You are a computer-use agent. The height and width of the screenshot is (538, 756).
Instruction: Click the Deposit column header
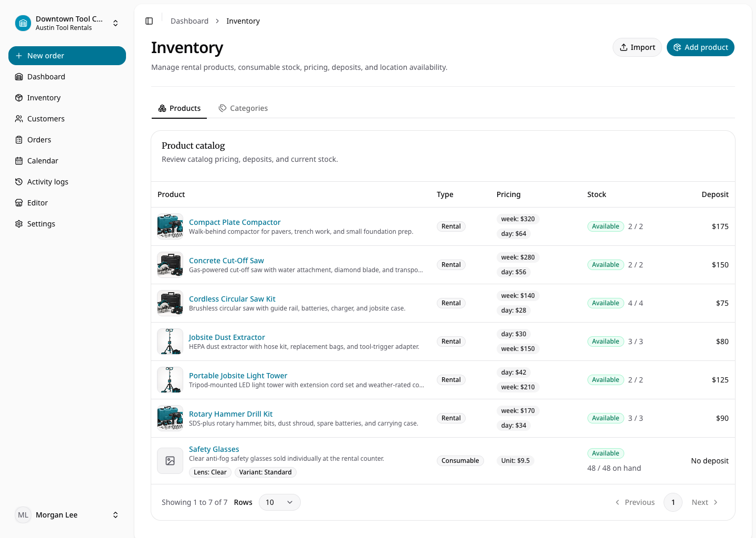715,194
